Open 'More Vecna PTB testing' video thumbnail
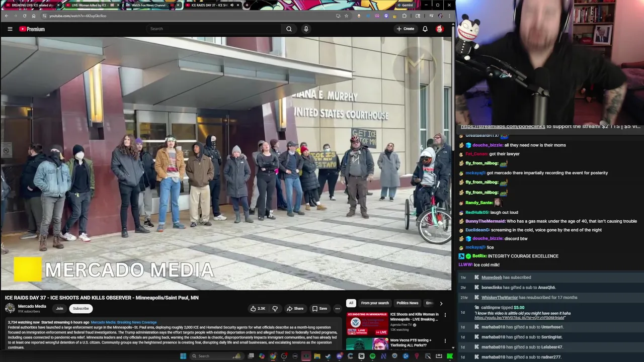This screenshot has height=362, width=644. pos(367,344)
